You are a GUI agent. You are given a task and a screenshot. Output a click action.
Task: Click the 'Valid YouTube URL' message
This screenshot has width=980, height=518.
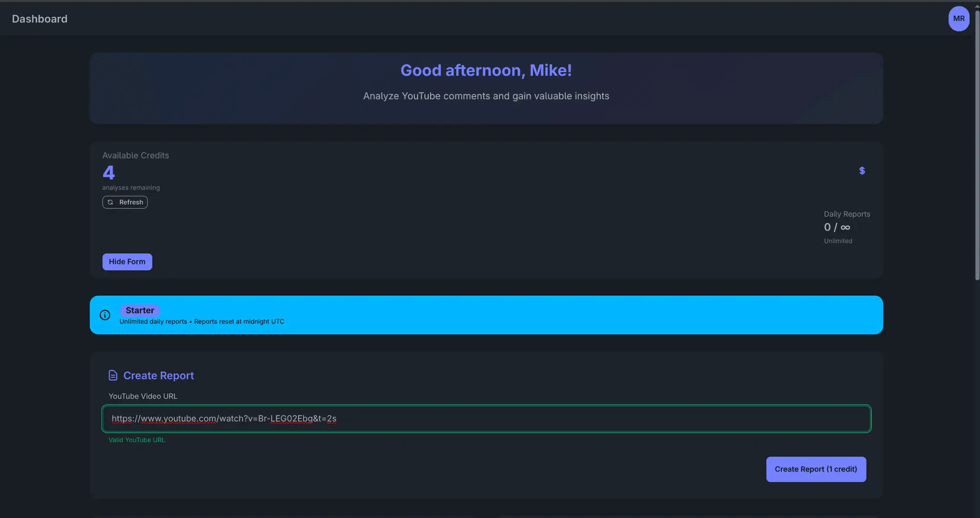(x=137, y=440)
